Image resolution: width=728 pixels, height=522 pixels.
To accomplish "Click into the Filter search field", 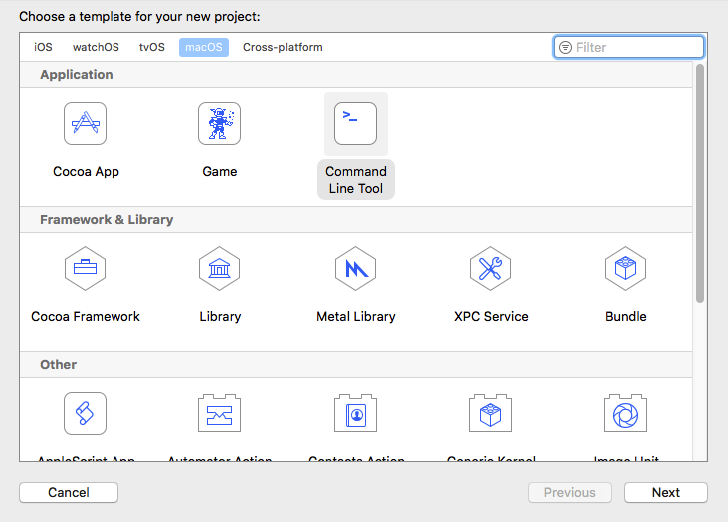I will coord(636,47).
